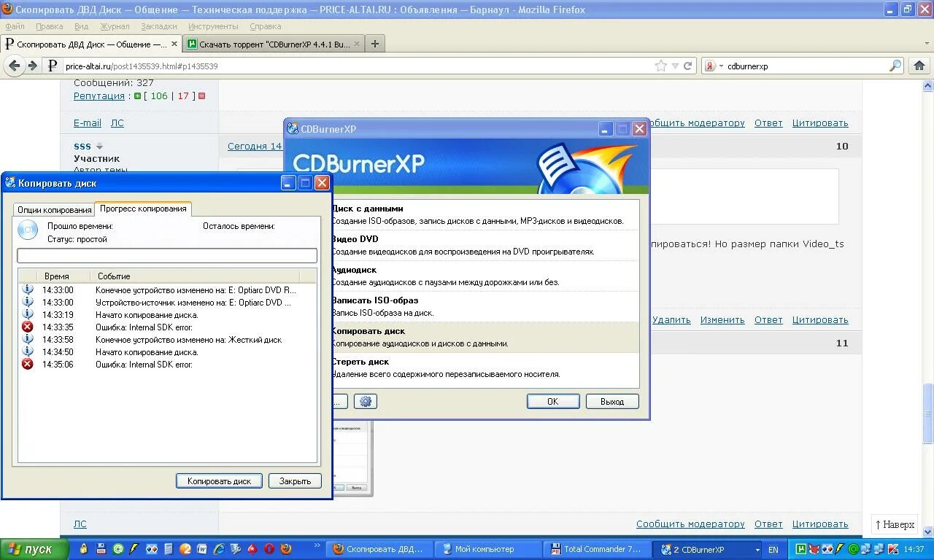This screenshot has height=560, width=934.
Task: Click the Репутация link
Action: coord(99,96)
